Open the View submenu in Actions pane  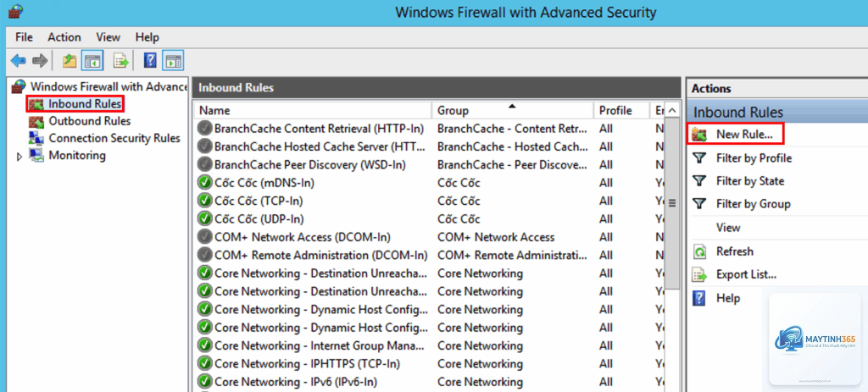[x=728, y=228]
